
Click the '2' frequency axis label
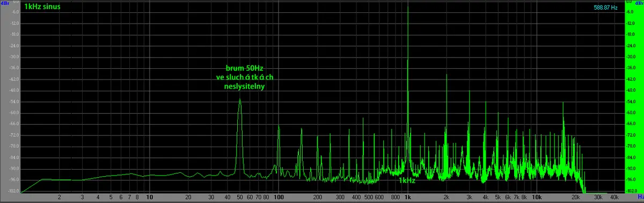click(59, 197)
